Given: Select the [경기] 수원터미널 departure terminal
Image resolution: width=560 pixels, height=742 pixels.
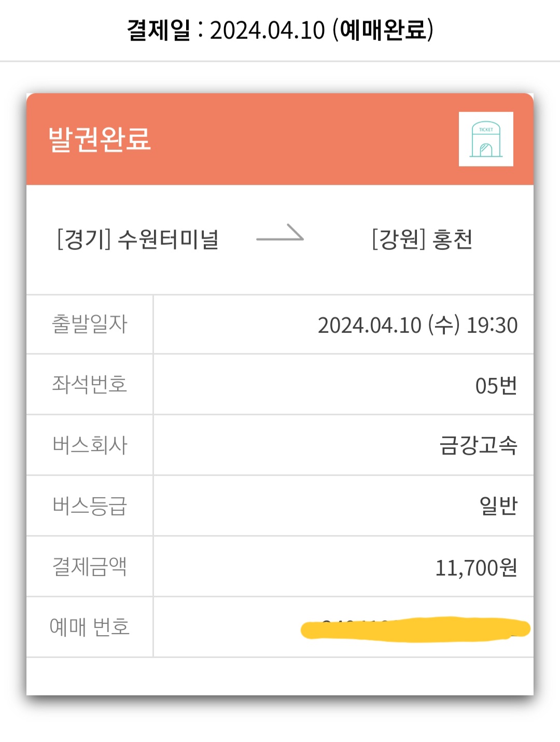Looking at the screenshot, I should point(138,240).
